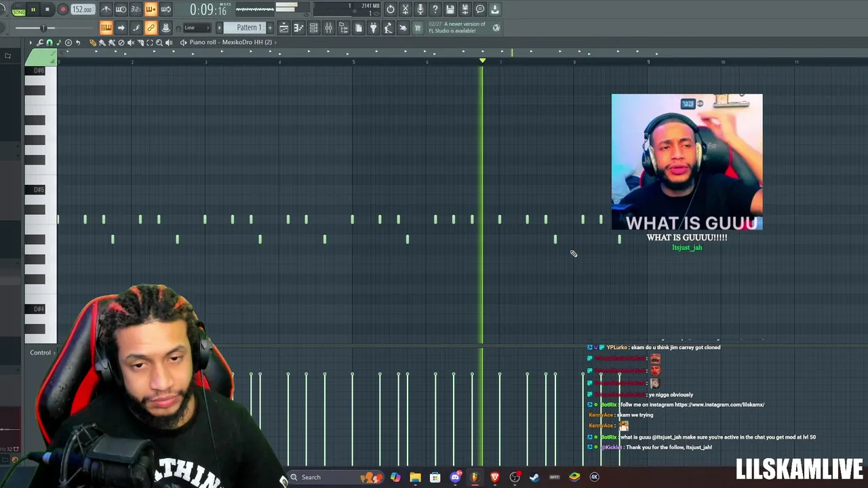This screenshot has width=868, height=488.
Task: Click the Instagram lilskamx link in chat
Action: [719, 405]
